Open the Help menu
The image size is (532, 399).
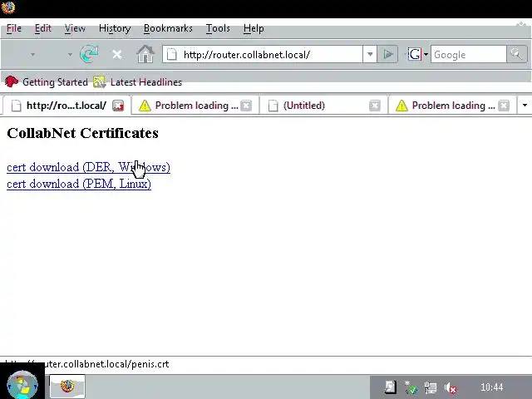254,28
